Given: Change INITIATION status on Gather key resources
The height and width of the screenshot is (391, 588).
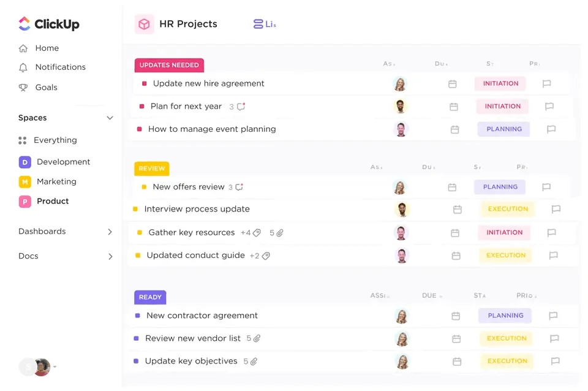Looking at the screenshot, I should pos(504,233).
